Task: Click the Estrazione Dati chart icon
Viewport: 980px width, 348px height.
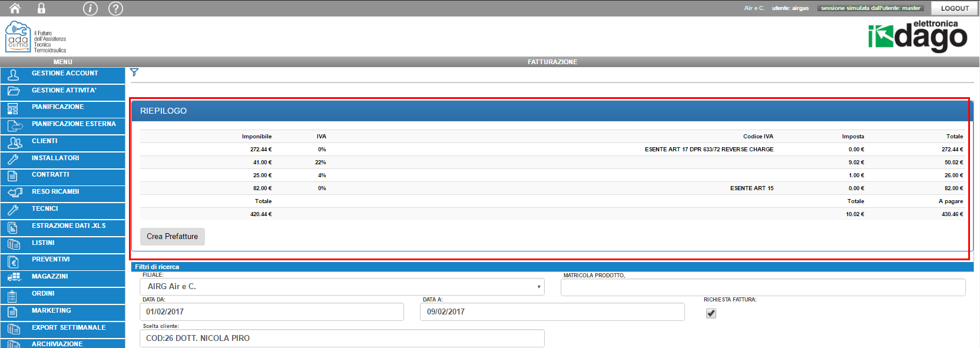Action: coord(13,228)
